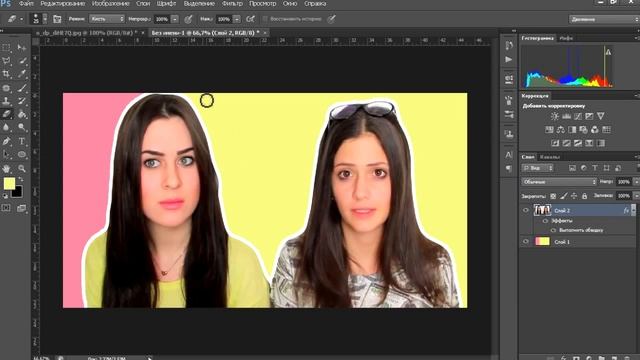The height and width of the screenshot is (360, 640).
Task: Hide layer Слой 1 via eye icon
Action: pos(526,242)
